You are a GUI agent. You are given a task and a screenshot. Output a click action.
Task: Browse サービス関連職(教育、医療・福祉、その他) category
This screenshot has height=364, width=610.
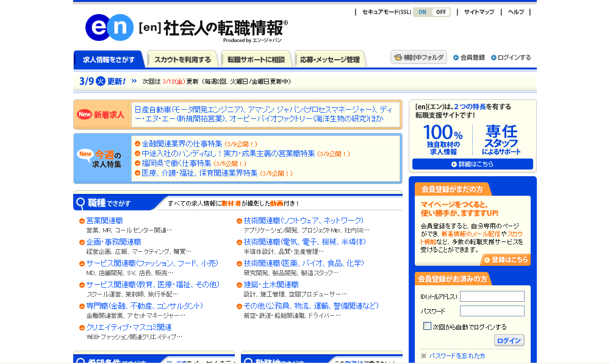[153, 285]
